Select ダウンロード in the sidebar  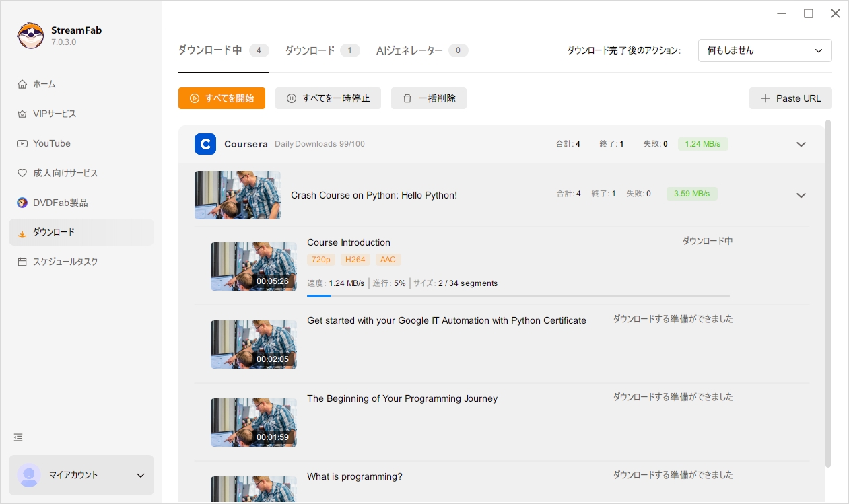(81, 232)
